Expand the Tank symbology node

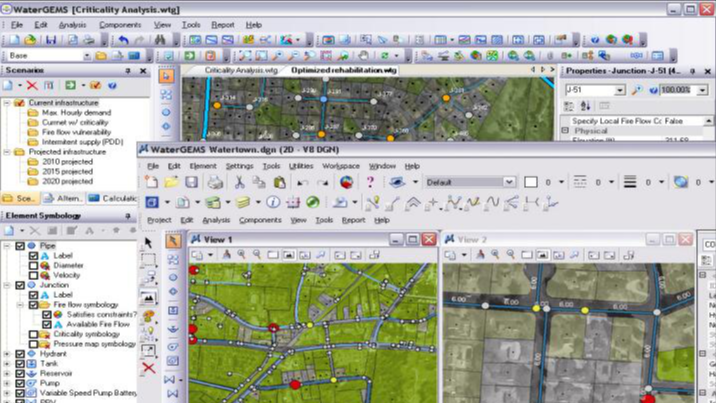coord(7,364)
